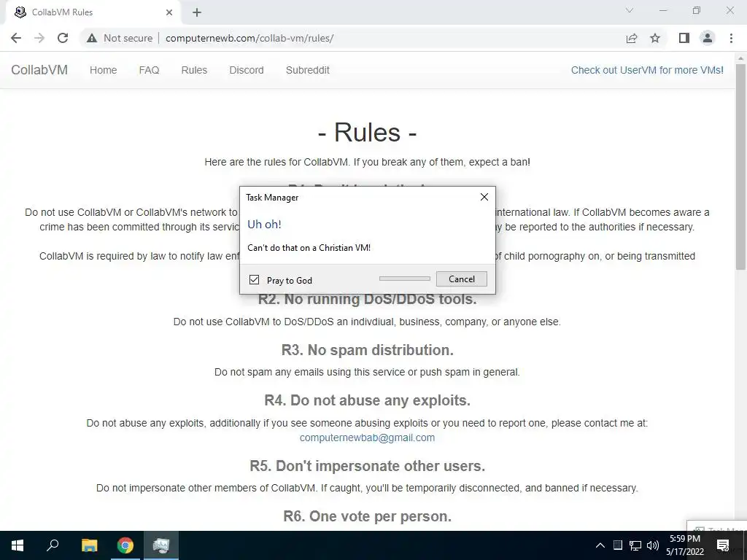Toggle the Pray to God checkbox
The width and height of the screenshot is (747, 560).
(255, 279)
